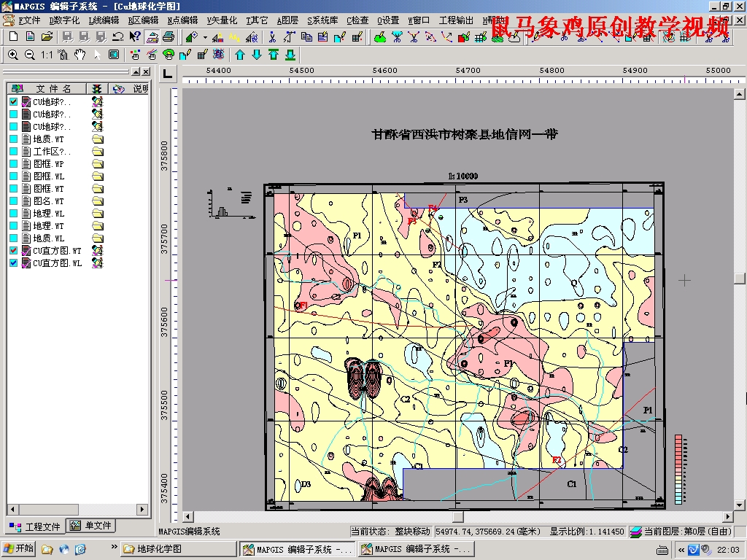Click the Print icon
Image resolution: width=747 pixels, height=560 pixels.
(x=169, y=36)
